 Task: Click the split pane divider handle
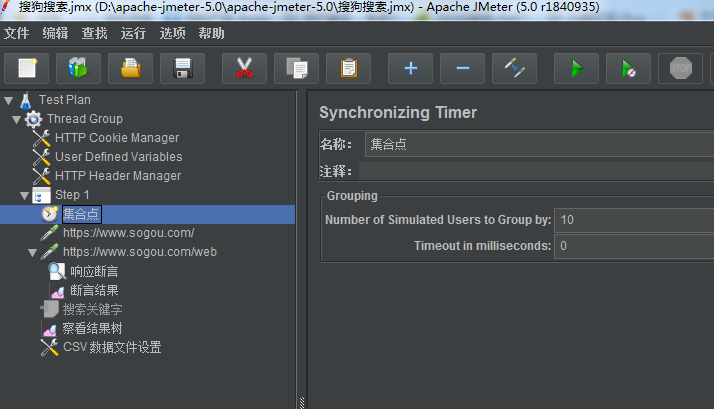(x=301, y=403)
